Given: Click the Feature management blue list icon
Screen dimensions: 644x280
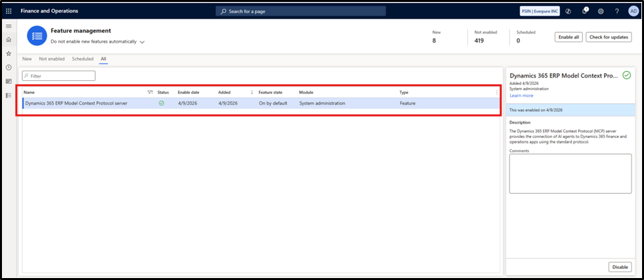Looking at the screenshot, I should tap(37, 35).
